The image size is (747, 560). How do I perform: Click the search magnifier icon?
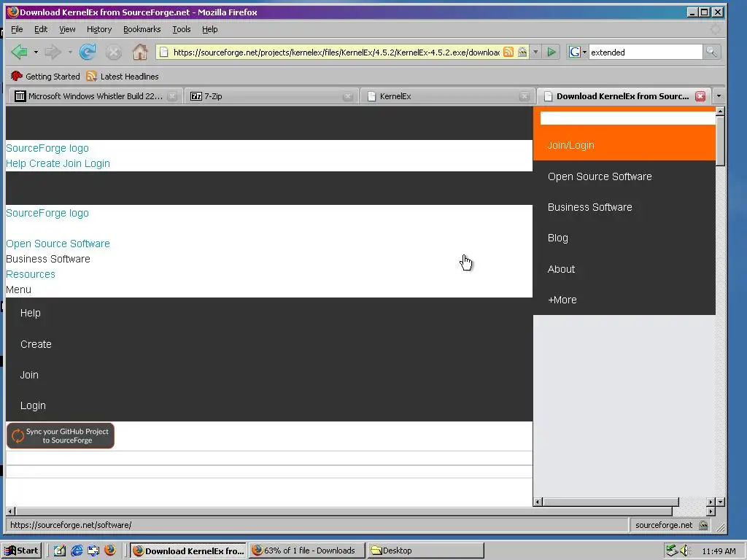(711, 52)
